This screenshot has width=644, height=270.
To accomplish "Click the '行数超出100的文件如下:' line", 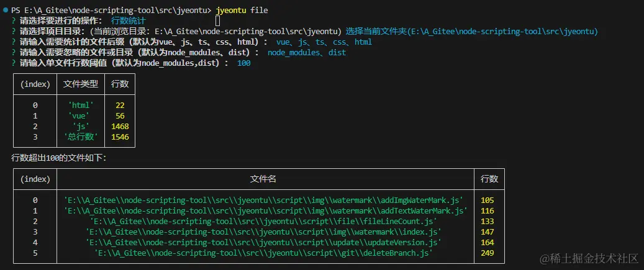I will [59, 158].
